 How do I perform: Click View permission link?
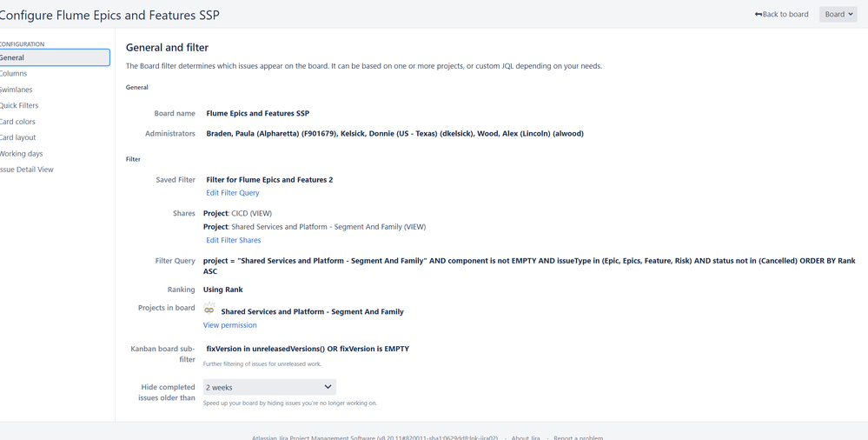[229, 325]
